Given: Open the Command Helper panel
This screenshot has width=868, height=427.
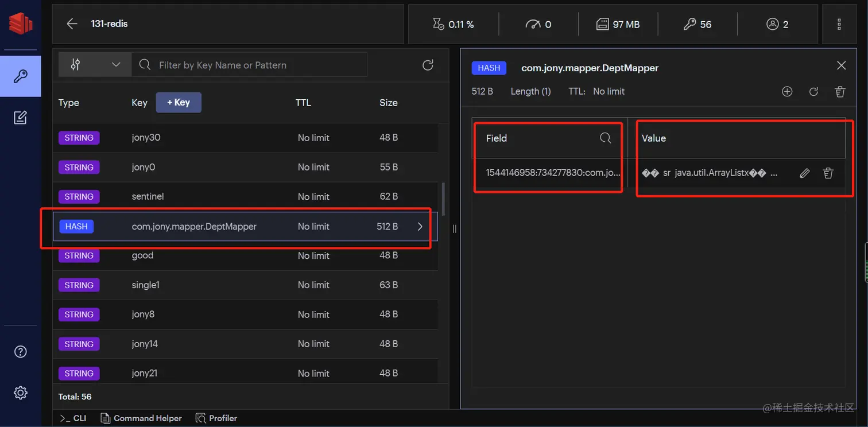Looking at the screenshot, I should 141,418.
